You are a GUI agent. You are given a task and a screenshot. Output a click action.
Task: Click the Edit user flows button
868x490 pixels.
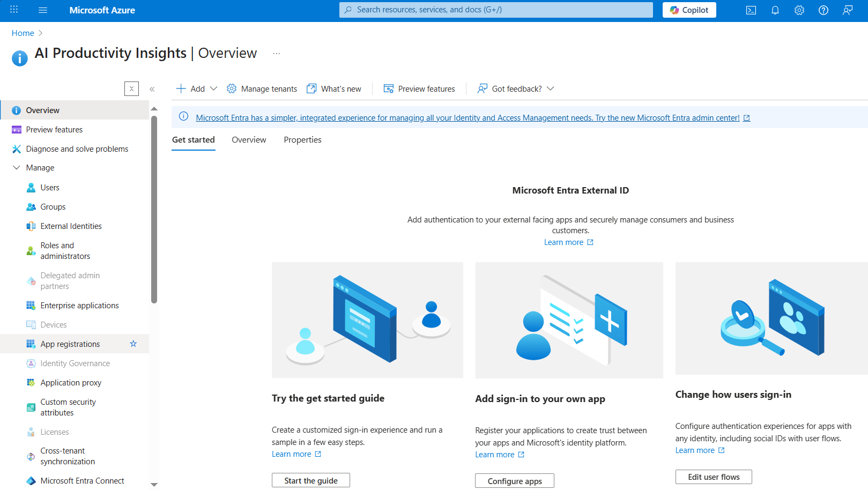point(714,477)
